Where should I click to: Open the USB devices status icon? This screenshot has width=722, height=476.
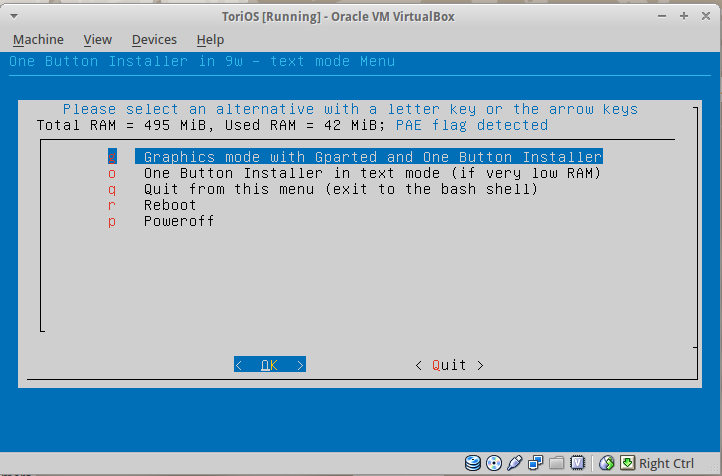pyautogui.click(x=515, y=463)
